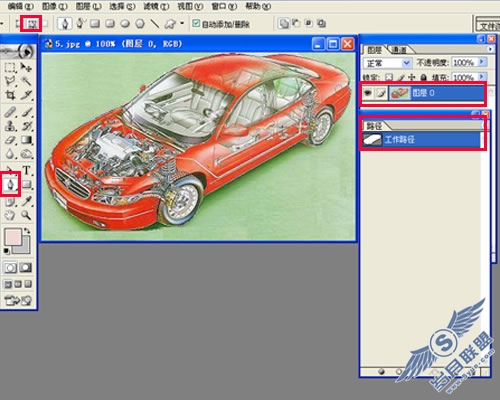Open the 编辑 menu
500x400 pixels.
pyautogui.click(x=21, y=6)
